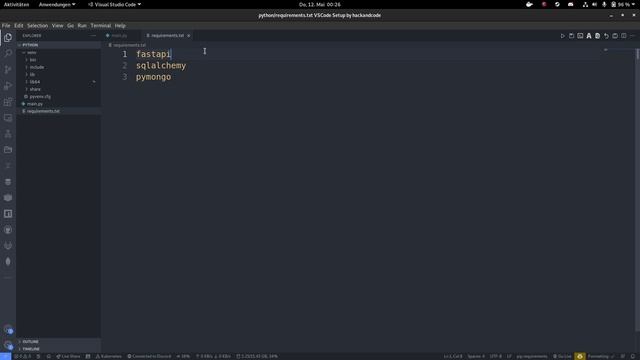Click Aktivitäten in the top bar
The image size is (640, 360).
pyautogui.click(x=16, y=4)
